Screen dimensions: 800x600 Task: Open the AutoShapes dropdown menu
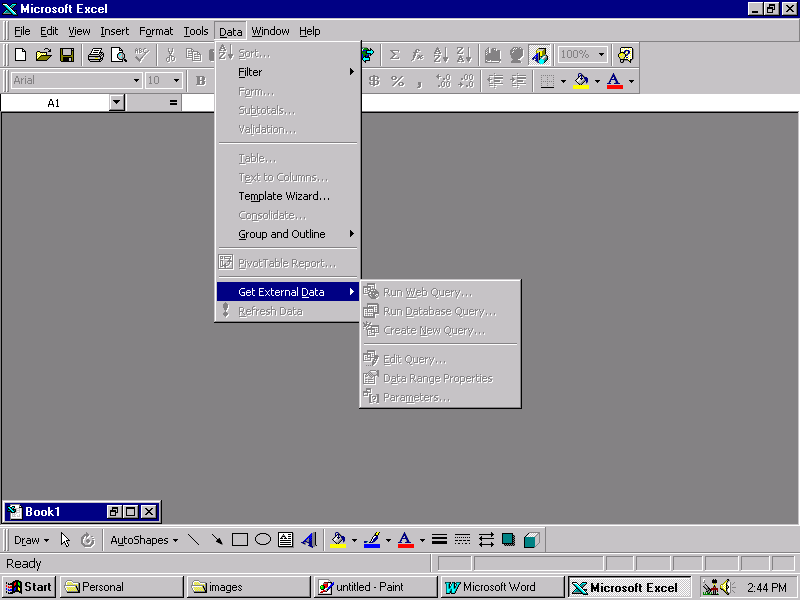[144, 540]
